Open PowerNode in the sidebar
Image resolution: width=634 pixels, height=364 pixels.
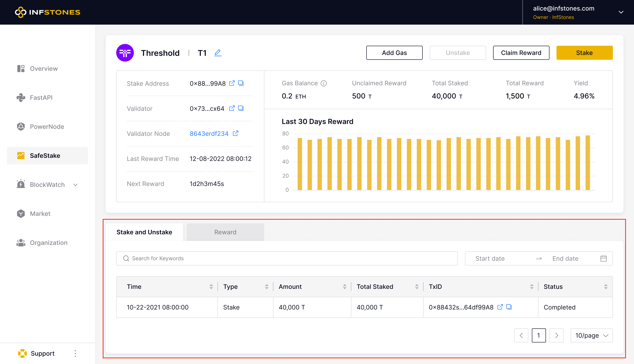tap(47, 126)
